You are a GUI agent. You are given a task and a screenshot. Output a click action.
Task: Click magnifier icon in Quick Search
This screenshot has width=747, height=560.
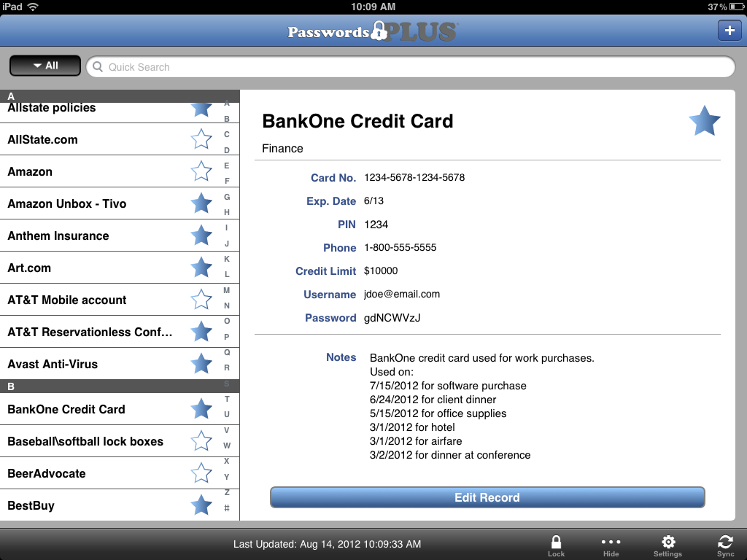(98, 67)
